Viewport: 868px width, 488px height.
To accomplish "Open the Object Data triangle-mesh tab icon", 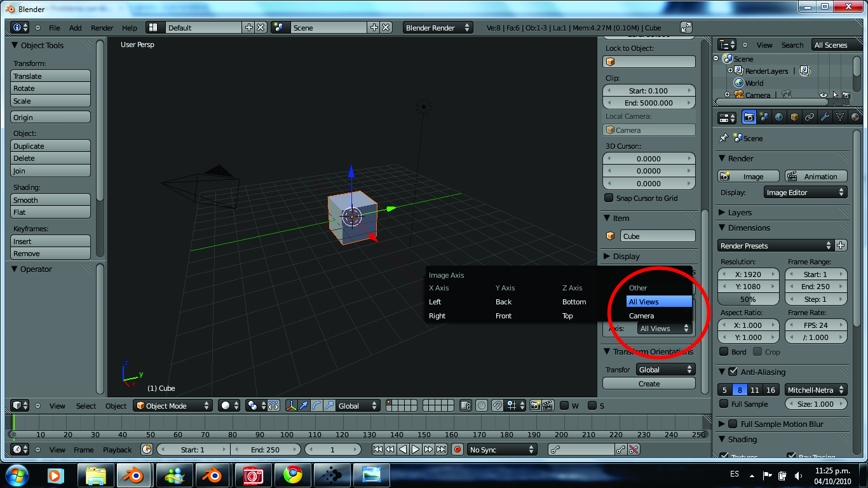I will pyautogui.click(x=840, y=118).
